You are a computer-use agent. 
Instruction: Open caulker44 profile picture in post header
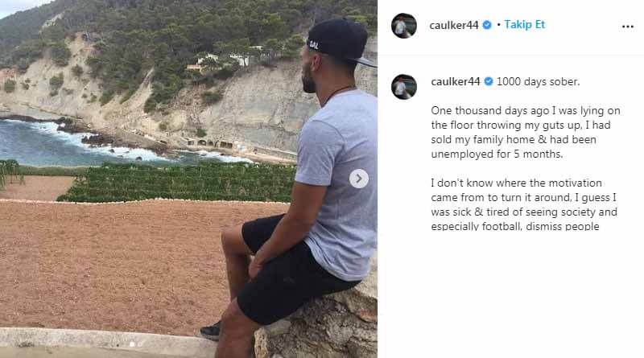404,26
